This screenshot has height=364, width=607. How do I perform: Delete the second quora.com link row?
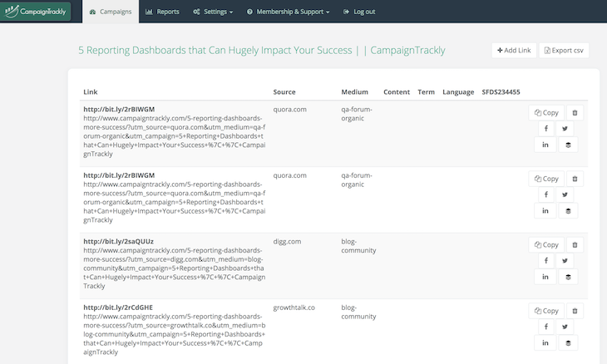click(575, 179)
